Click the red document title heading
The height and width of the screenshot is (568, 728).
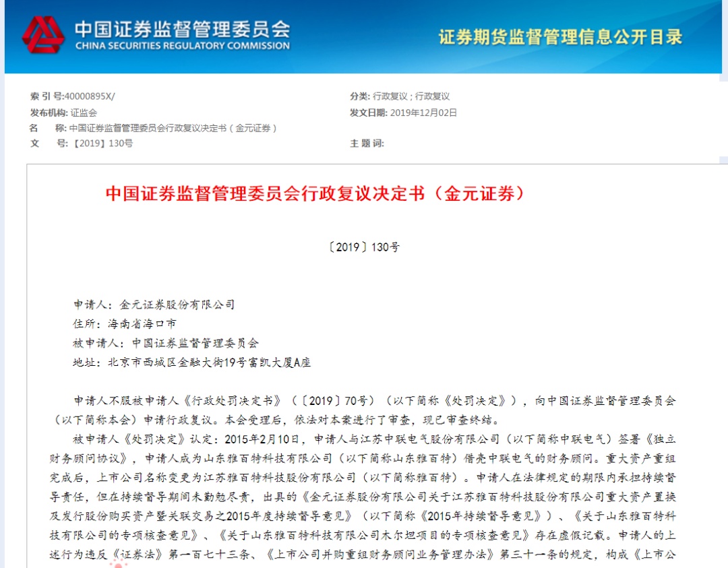[314, 193]
